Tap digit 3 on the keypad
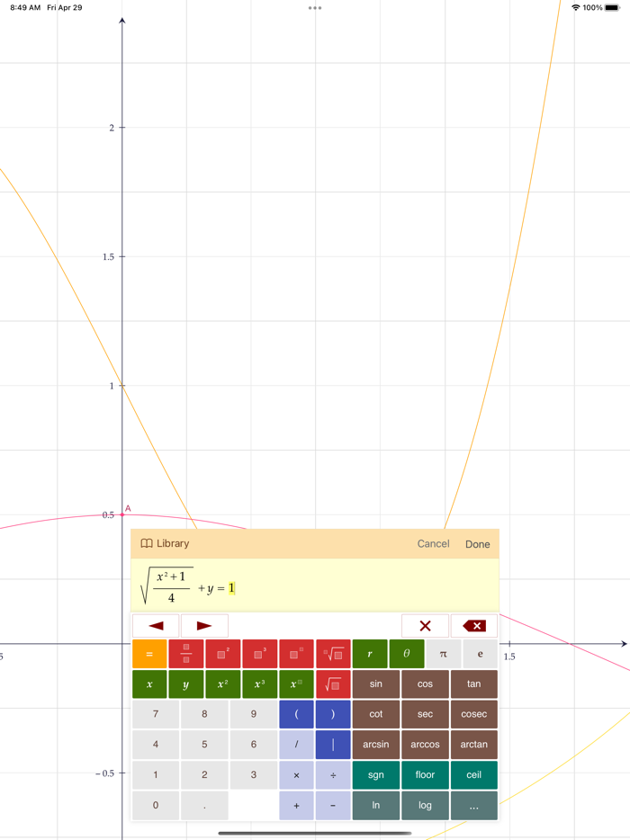Viewport: 630px width, 840px height. (x=254, y=775)
